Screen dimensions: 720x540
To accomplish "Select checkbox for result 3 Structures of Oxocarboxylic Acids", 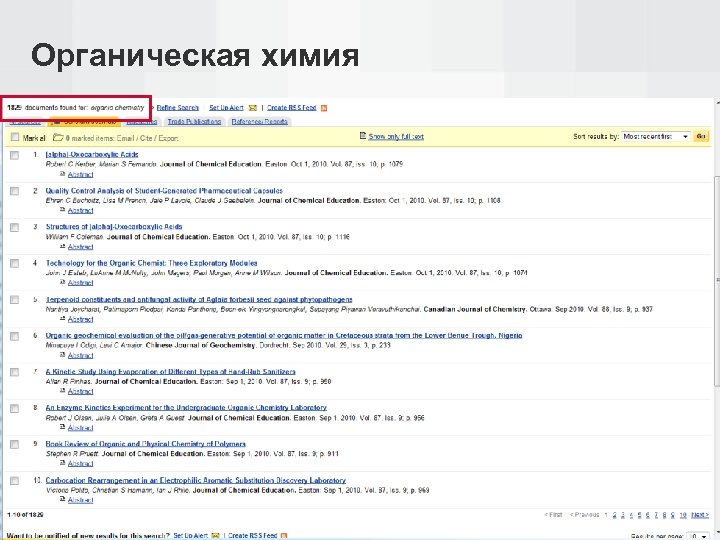I will click(x=15, y=227).
